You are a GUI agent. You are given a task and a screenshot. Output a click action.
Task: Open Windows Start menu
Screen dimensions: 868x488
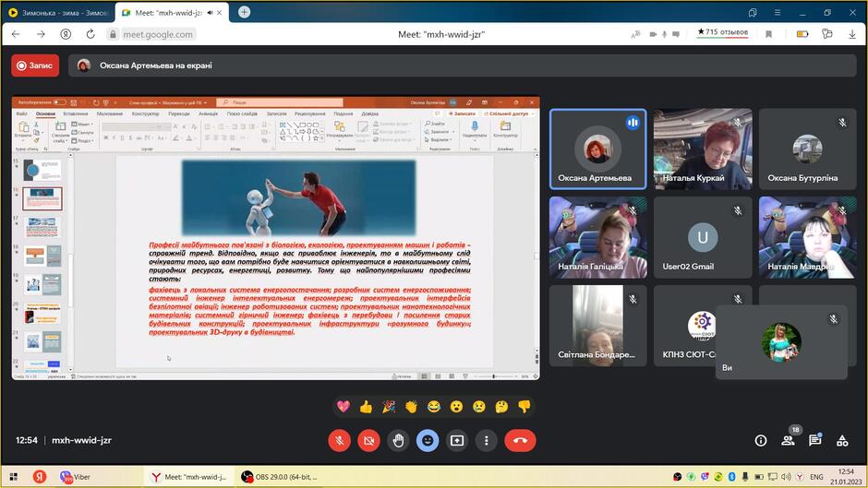(x=13, y=476)
